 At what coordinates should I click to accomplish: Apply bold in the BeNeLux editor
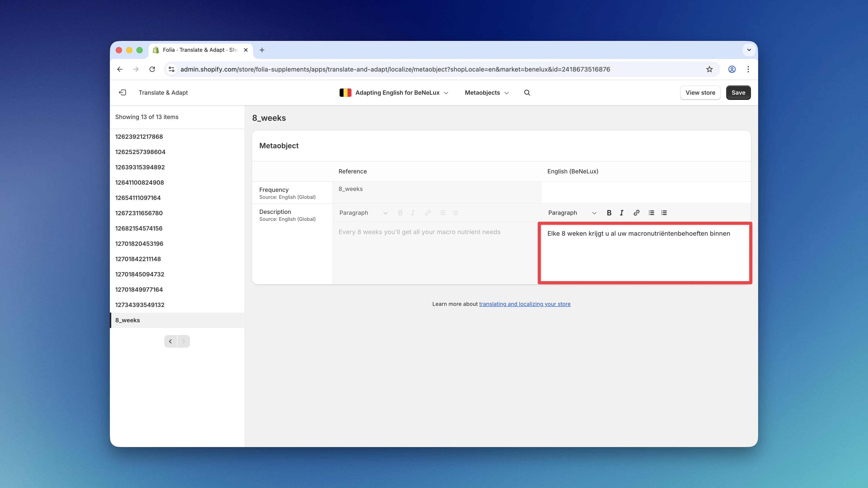[x=609, y=213]
